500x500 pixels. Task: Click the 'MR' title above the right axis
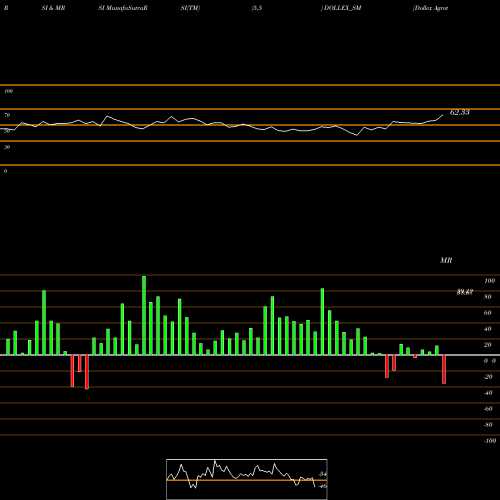pos(446,260)
